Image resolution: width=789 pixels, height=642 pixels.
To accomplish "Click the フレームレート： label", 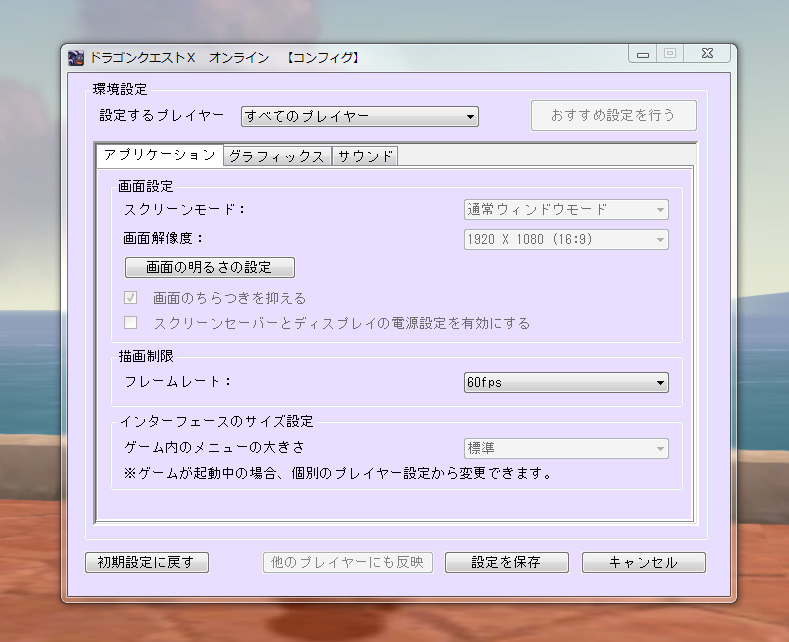I will (178, 382).
